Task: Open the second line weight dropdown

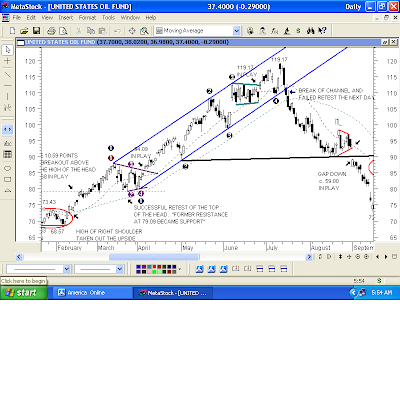Action: click(x=120, y=269)
